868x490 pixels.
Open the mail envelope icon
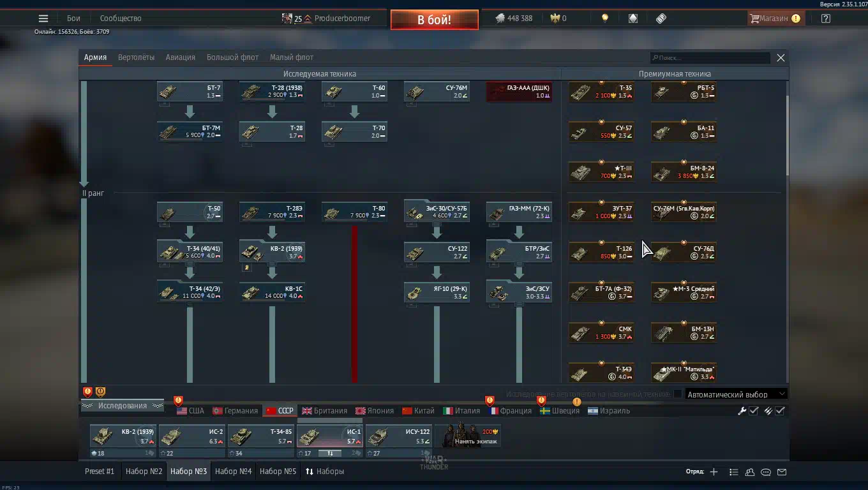click(x=782, y=472)
